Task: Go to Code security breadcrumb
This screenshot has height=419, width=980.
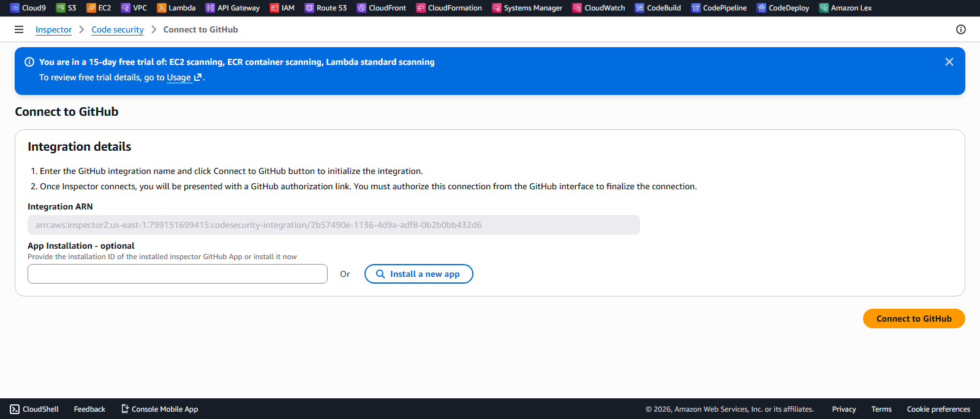Action: (x=118, y=29)
